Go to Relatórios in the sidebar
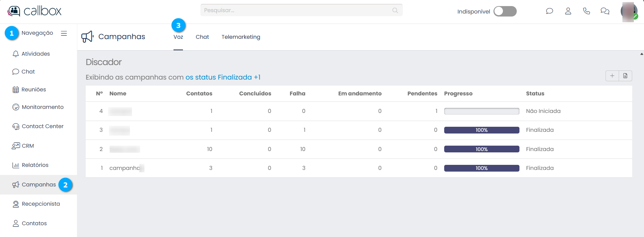Image resolution: width=644 pixels, height=237 pixels. [35, 165]
